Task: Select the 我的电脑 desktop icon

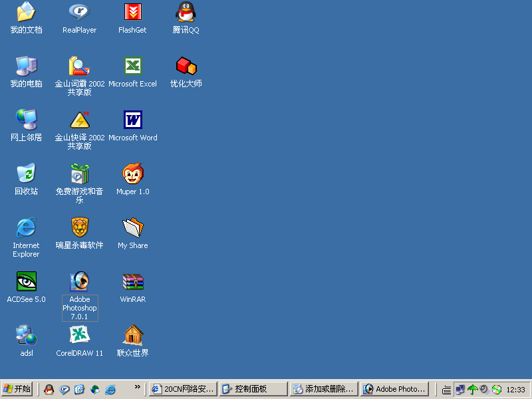Action: click(x=26, y=66)
